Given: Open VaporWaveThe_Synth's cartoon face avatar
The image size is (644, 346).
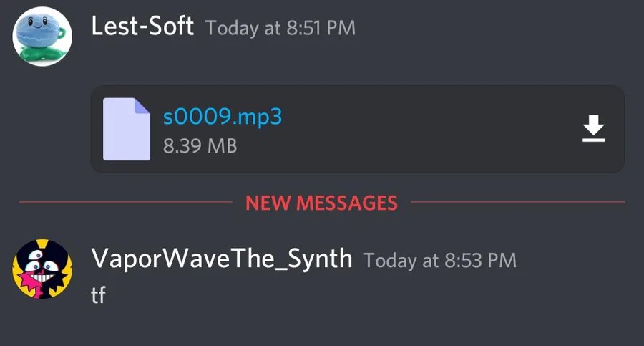Looking at the screenshot, I should [x=42, y=269].
